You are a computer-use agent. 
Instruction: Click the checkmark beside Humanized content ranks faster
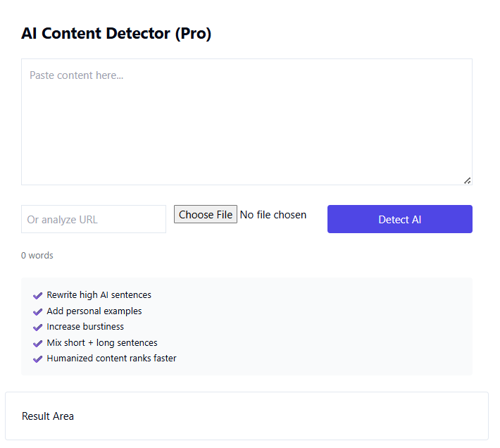point(38,359)
